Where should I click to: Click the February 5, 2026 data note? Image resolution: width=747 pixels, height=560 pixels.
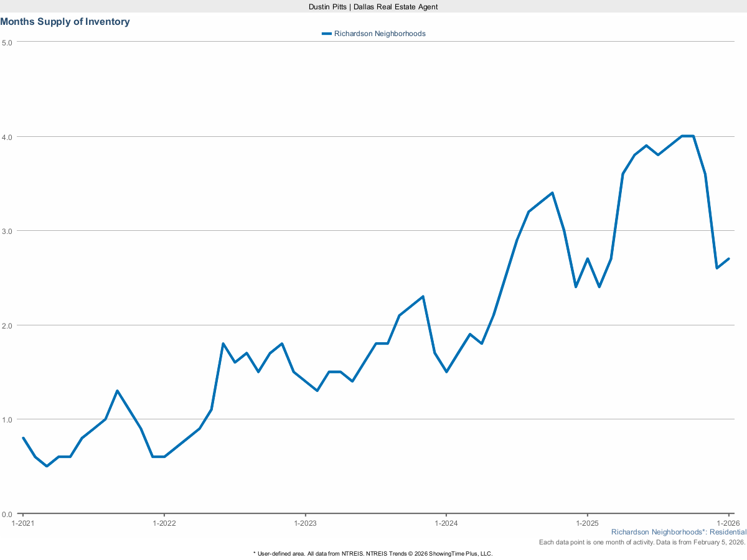point(642,542)
